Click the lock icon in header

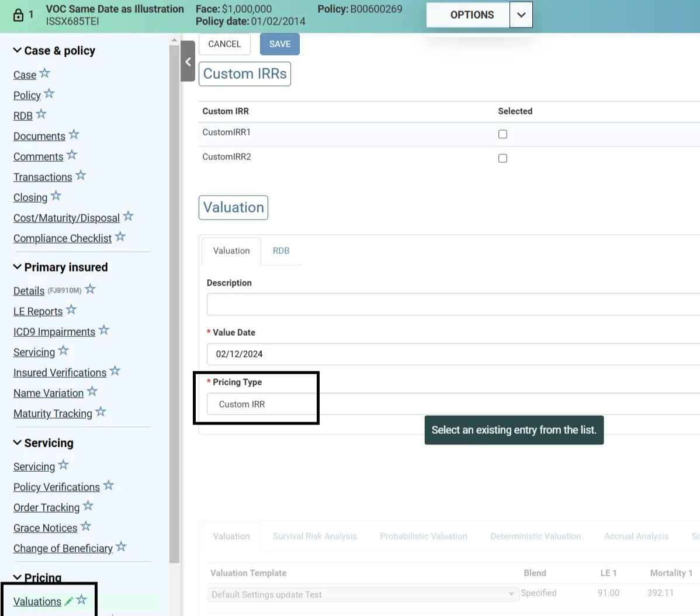[x=18, y=15]
